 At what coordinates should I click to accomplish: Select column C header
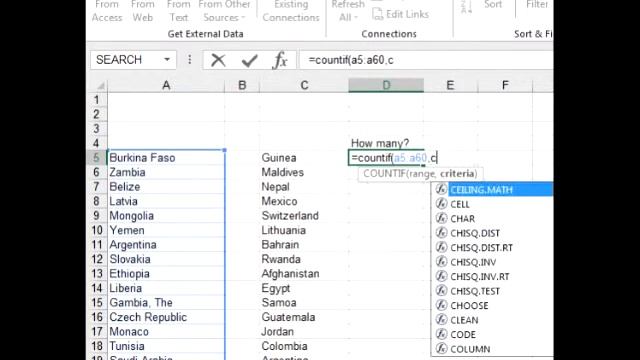(x=304, y=85)
